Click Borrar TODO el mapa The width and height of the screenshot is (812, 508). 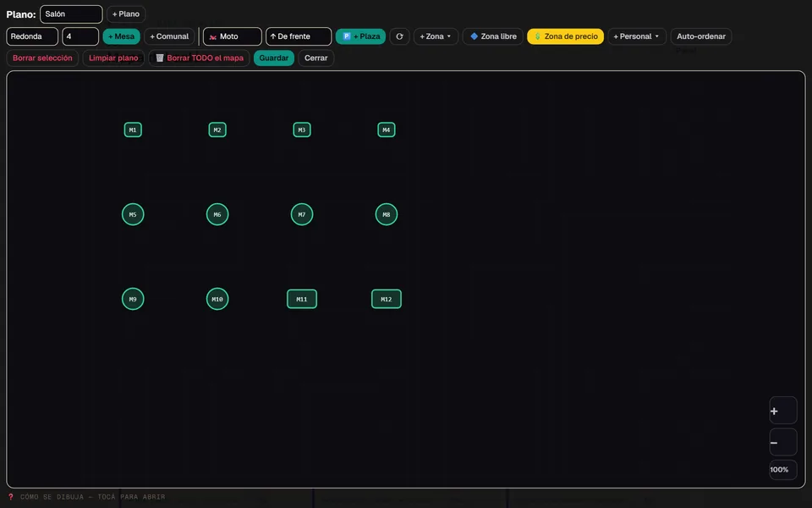pyautogui.click(x=200, y=58)
